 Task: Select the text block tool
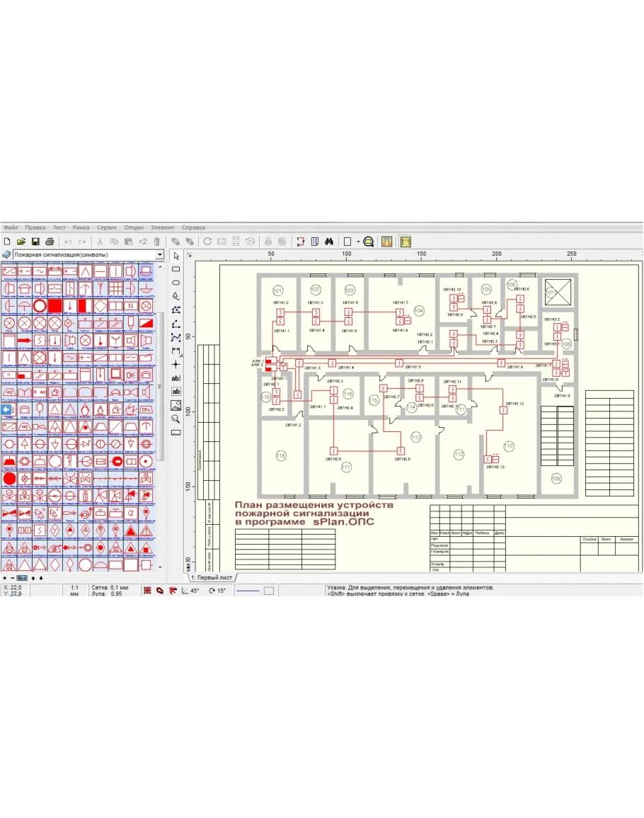(176, 392)
